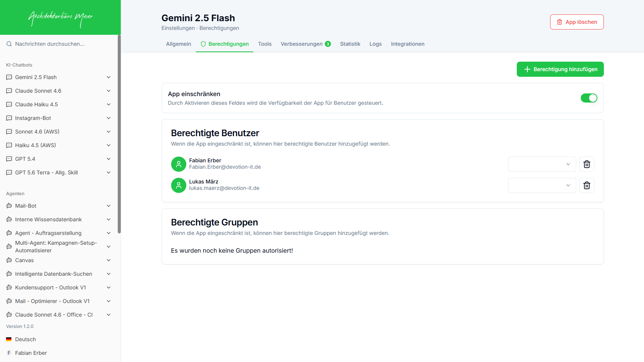
Task: Delete Fabian Erber's permission with trash icon
Action: point(587,164)
